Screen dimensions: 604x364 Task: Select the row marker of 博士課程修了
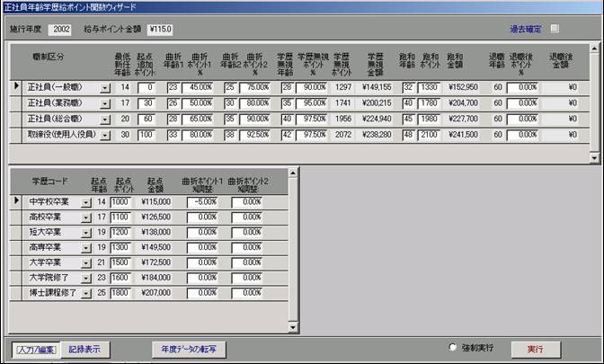(x=16, y=293)
